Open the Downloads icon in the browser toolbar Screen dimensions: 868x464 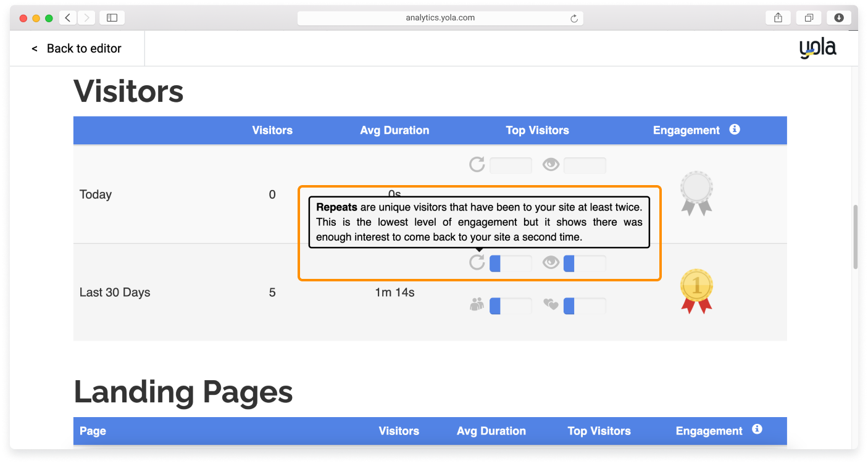tap(839, 17)
